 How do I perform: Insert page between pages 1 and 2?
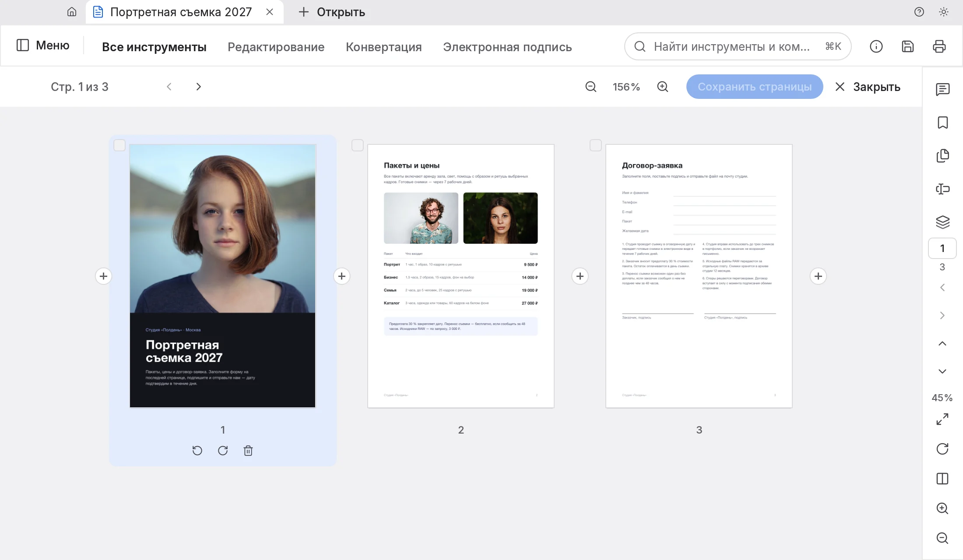342,276
